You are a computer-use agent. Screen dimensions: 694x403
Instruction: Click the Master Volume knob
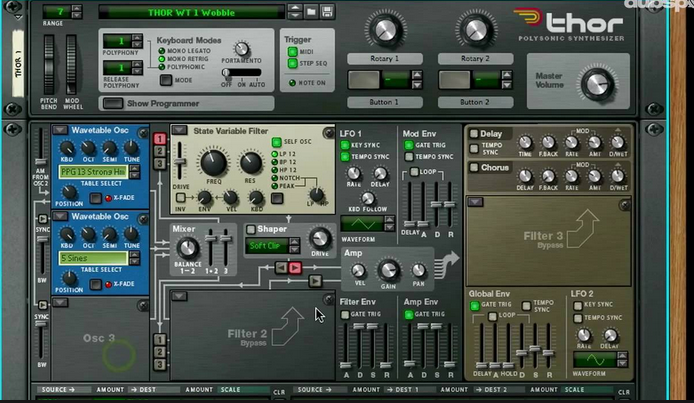coord(598,85)
